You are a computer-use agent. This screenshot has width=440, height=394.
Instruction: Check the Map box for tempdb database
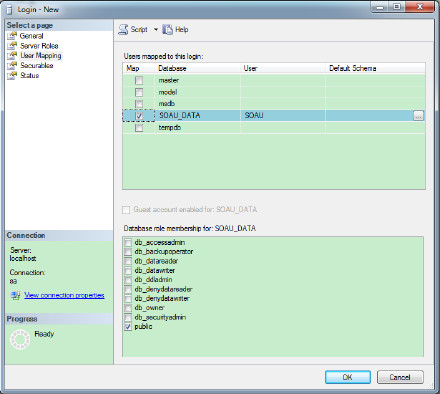click(x=139, y=128)
